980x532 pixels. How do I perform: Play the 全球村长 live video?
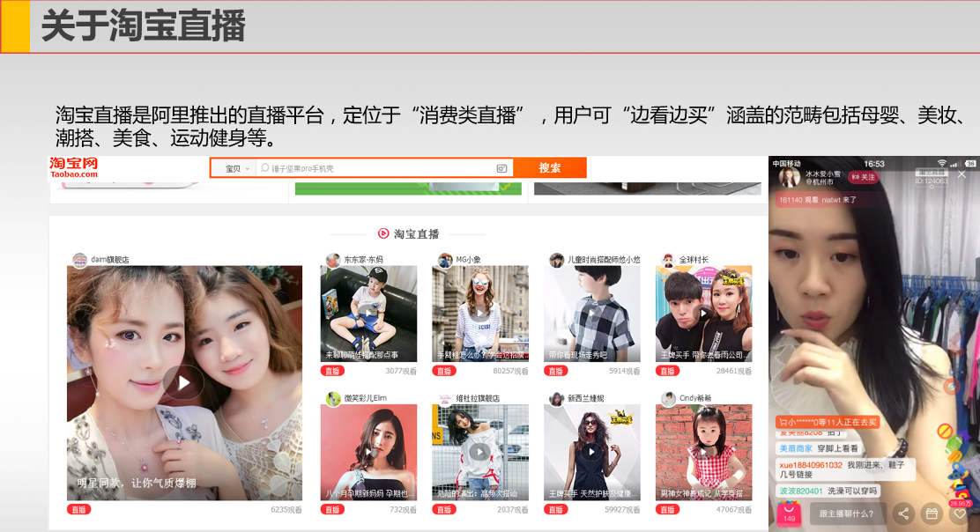[x=704, y=312]
